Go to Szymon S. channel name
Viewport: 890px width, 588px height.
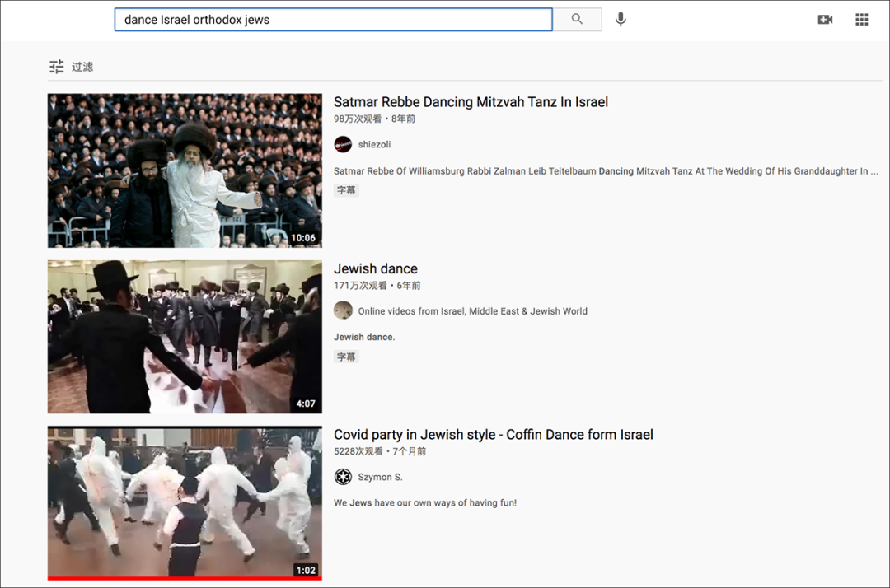coord(380,478)
